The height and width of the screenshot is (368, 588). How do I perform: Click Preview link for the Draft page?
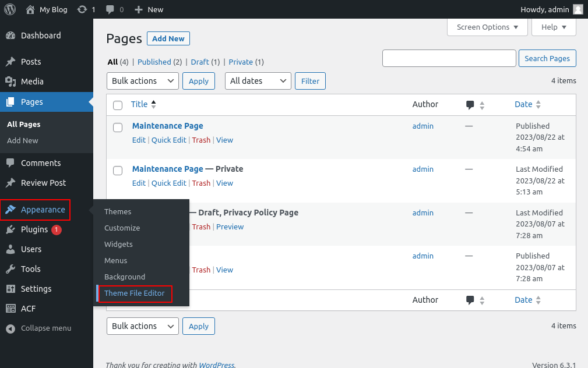[230, 227]
